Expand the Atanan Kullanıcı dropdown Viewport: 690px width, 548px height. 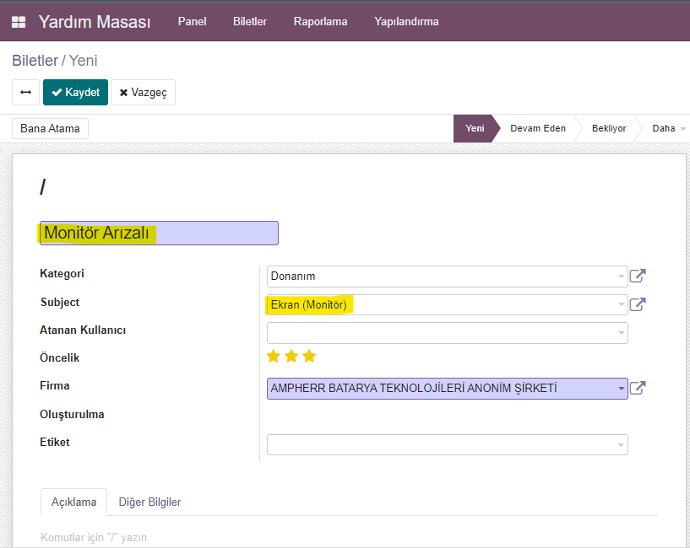[620, 333]
